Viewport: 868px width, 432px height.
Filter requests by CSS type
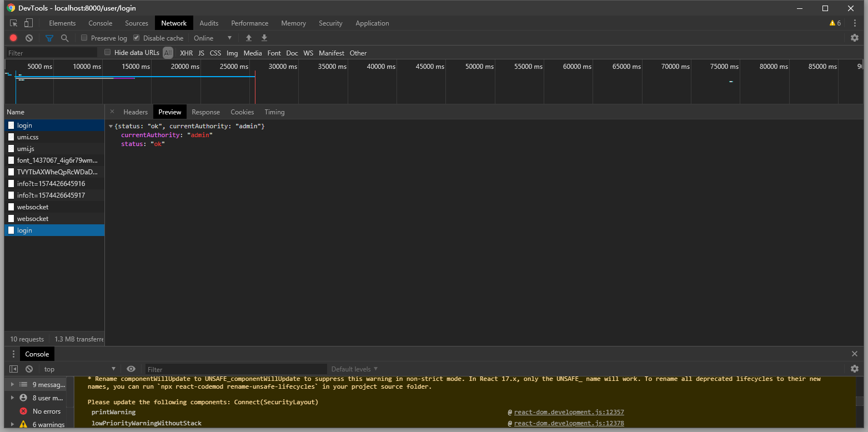pyautogui.click(x=215, y=53)
